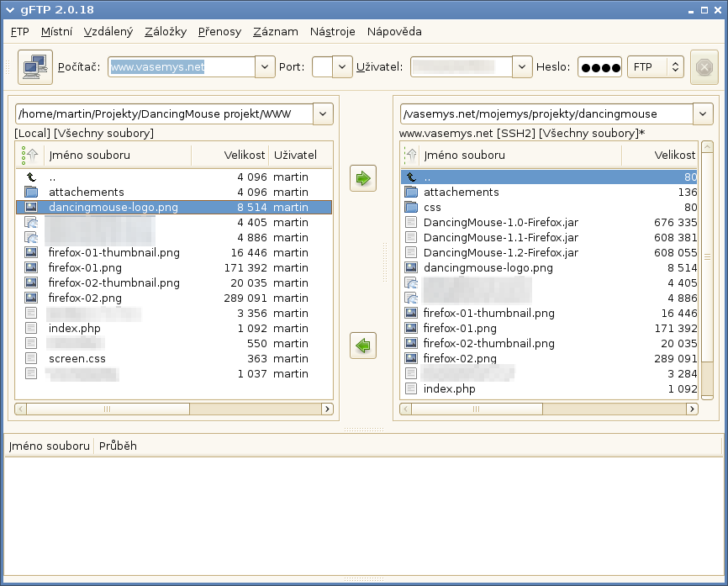The width and height of the screenshot is (728, 586).
Task: Click local attachements folder icon
Action: tap(31, 192)
